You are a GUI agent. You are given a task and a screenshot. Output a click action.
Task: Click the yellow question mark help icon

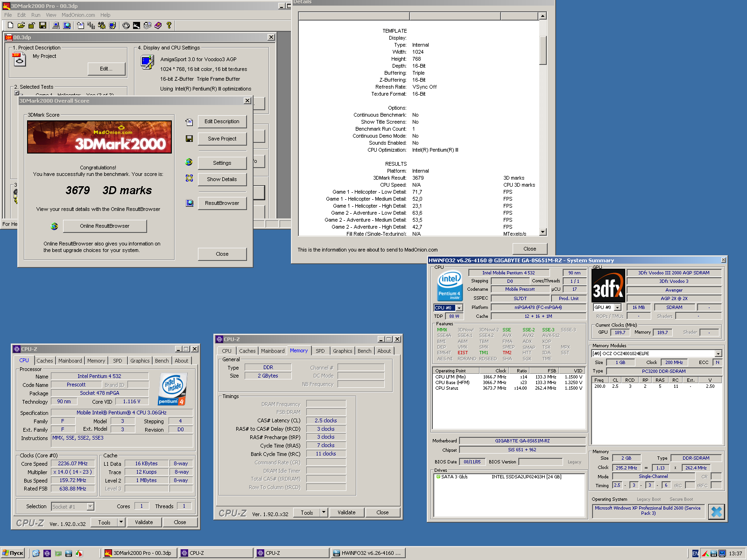click(169, 25)
